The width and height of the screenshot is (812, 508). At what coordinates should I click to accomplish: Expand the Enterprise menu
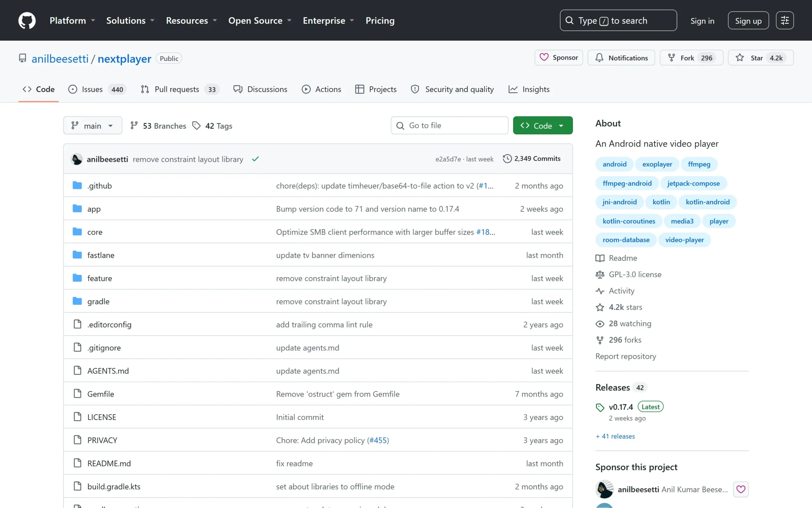tap(329, 21)
